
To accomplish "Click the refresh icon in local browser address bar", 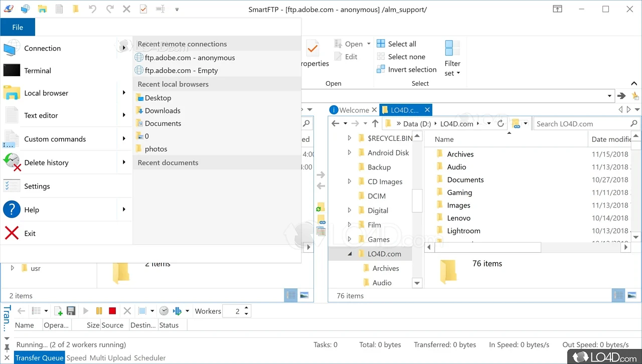I will (500, 124).
